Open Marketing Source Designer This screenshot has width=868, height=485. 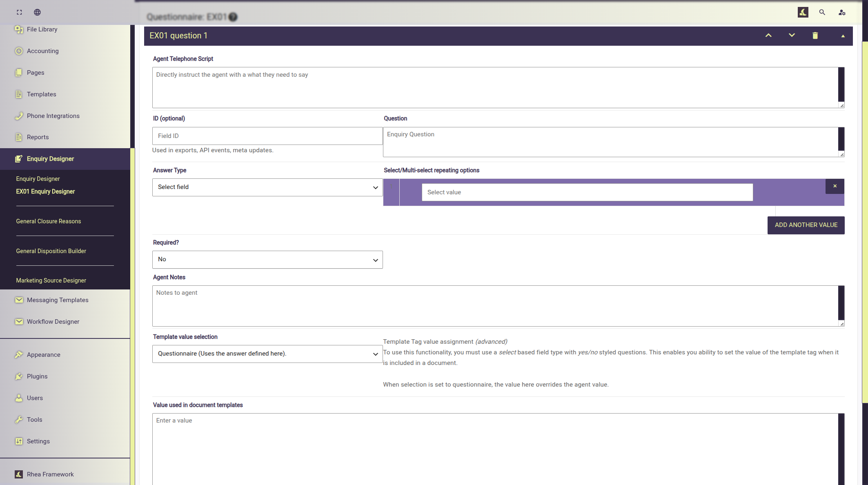tap(51, 280)
